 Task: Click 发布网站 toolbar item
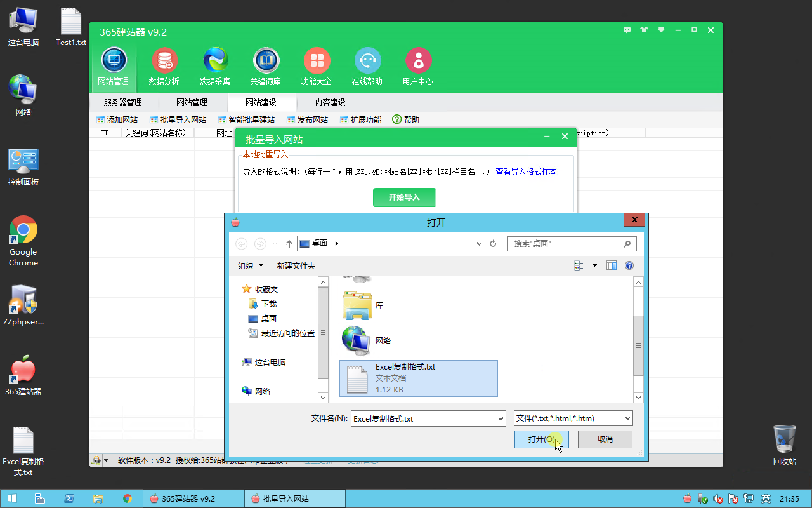(x=308, y=119)
